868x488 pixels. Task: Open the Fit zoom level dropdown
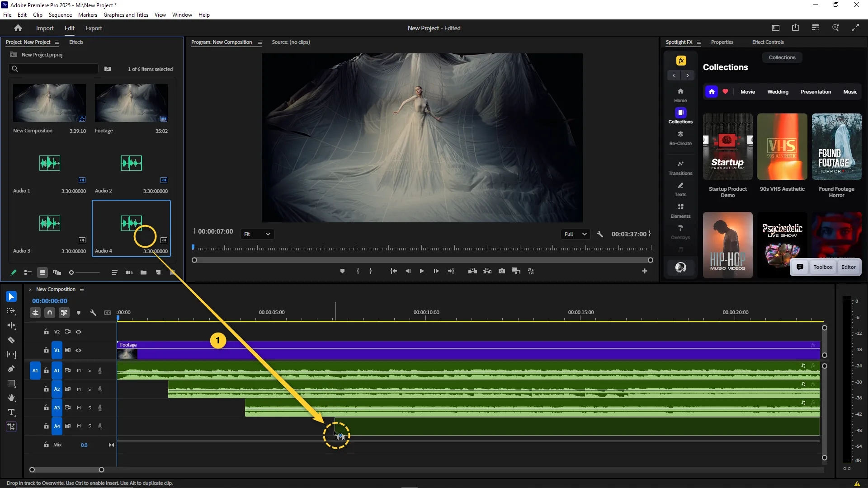pos(257,234)
